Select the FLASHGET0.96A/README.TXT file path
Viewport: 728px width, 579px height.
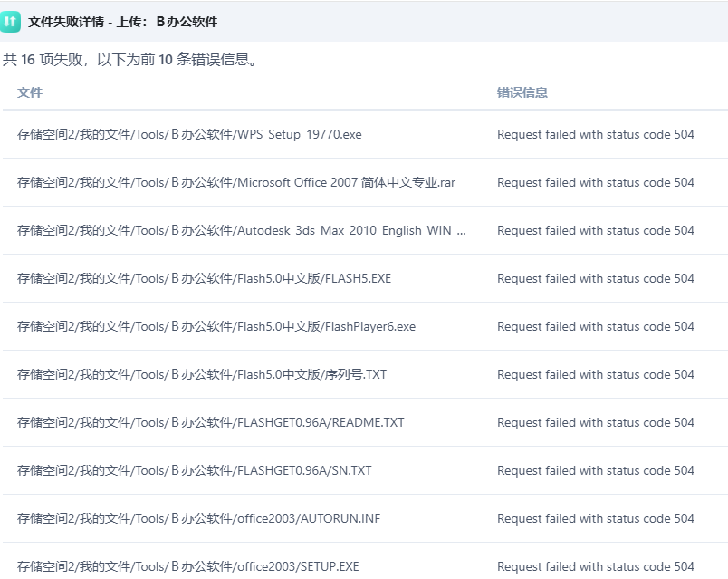click(x=211, y=422)
